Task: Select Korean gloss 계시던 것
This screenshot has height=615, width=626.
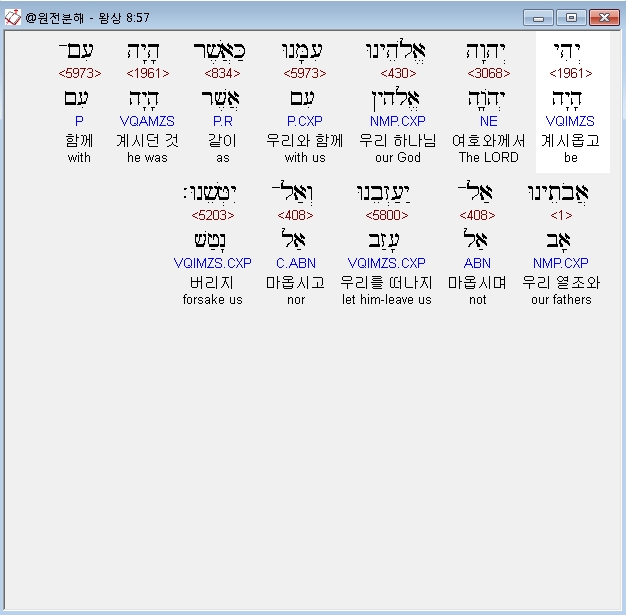Action: tap(147, 141)
